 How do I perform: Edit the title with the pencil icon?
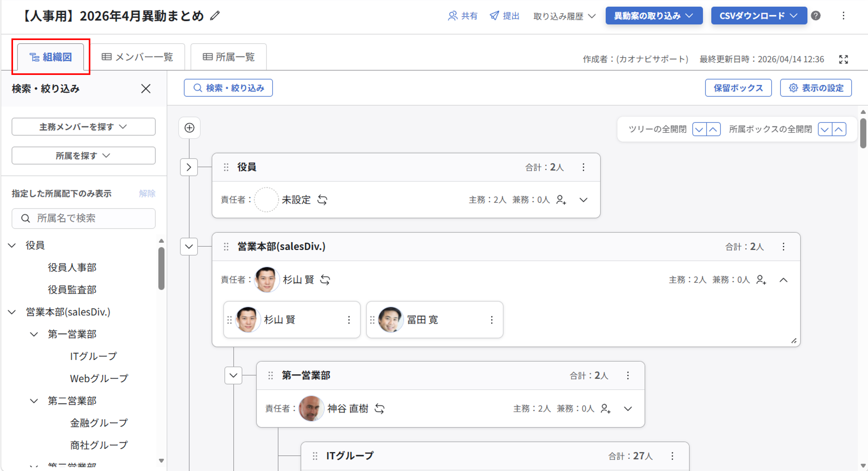point(215,16)
